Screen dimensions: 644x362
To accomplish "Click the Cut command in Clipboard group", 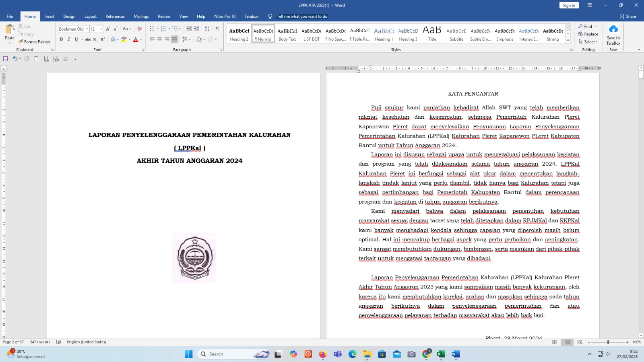I will 24,26.
